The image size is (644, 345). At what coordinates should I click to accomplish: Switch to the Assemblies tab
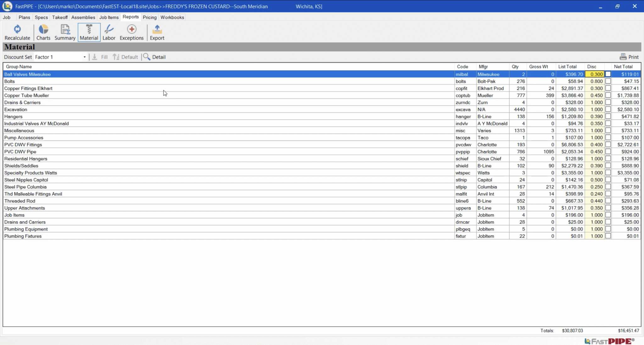(x=83, y=17)
